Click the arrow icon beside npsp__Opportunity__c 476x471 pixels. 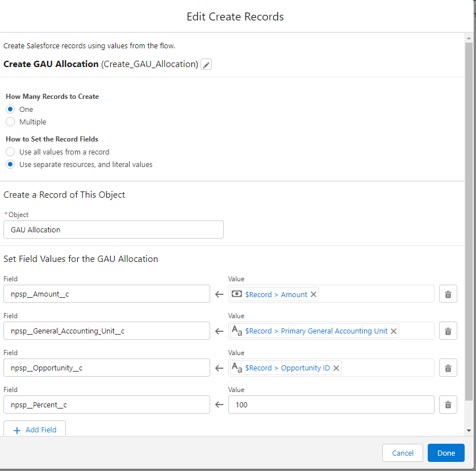[x=219, y=368]
